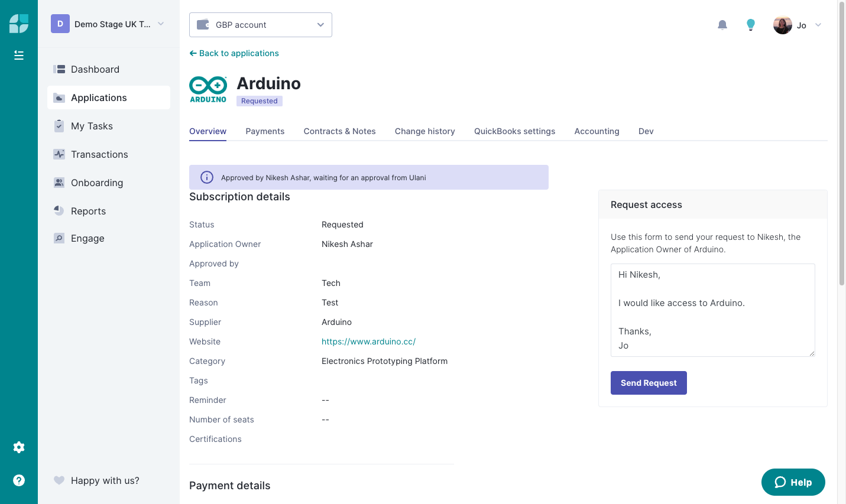The height and width of the screenshot is (504, 846).
Task: Click inside the request message text area
Action: point(713,310)
